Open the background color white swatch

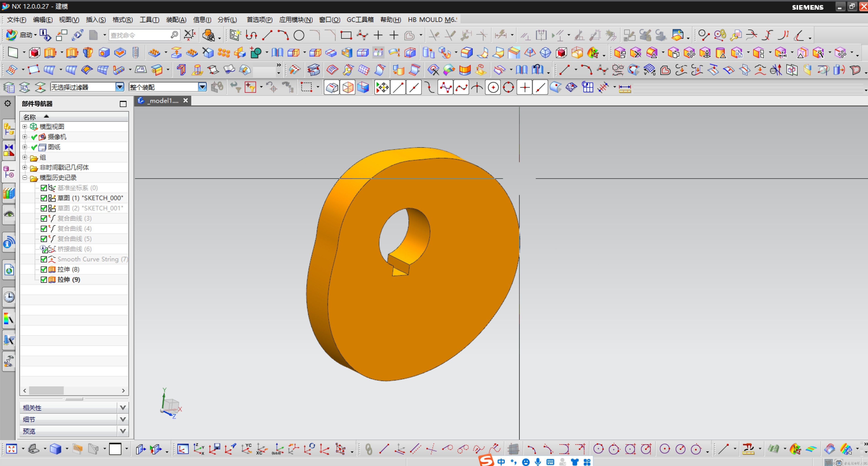[115, 449]
